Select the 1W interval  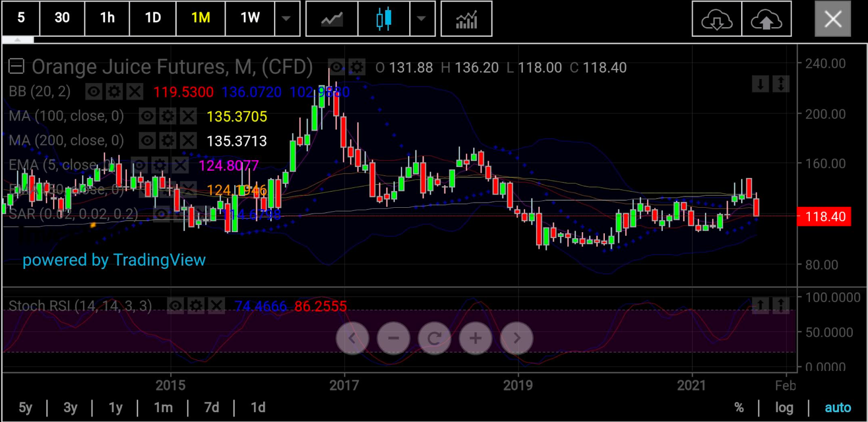point(250,19)
